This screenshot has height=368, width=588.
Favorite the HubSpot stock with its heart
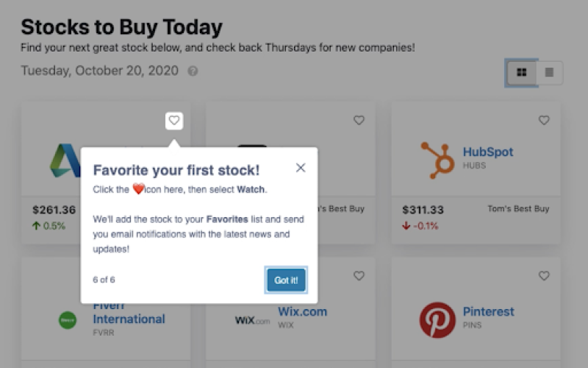pyautogui.click(x=544, y=120)
